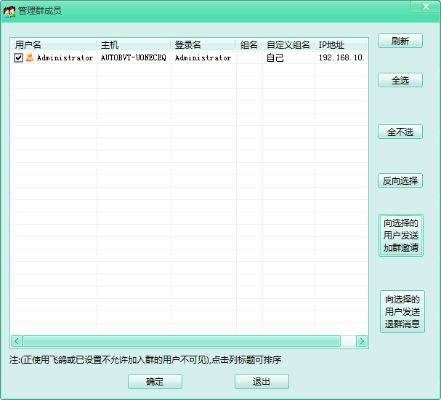Image resolution: width=441 pixels, height=400 pixels.
Task: Click Administrator in the 登录名 column
Action: (x=203, y=57)
